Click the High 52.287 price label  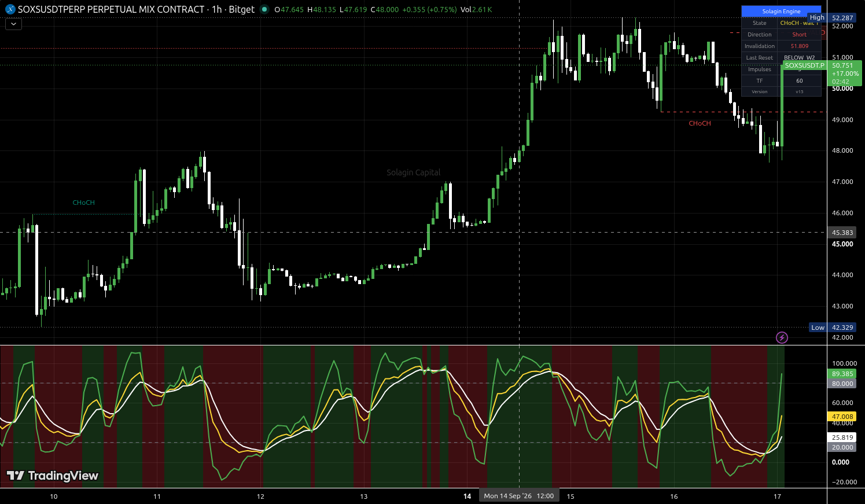(x=833, y=18)
